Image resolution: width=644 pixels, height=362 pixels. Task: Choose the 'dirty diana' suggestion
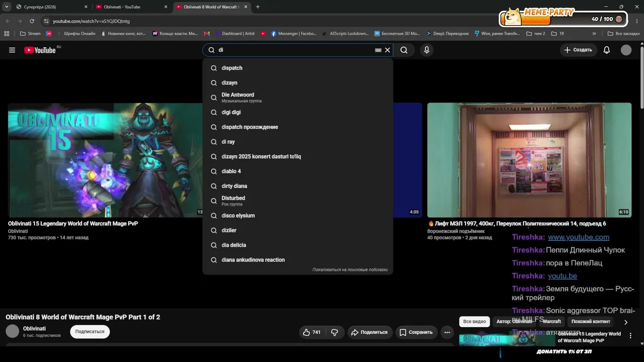298,186
